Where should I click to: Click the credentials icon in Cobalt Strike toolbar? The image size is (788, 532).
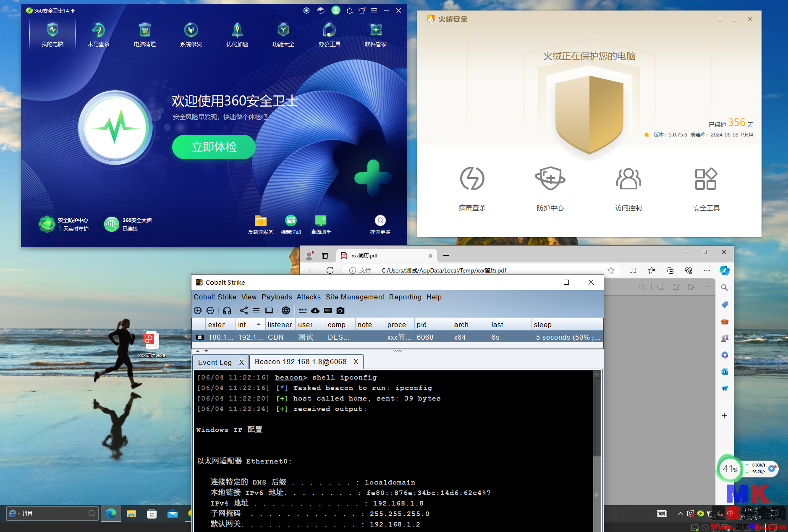coord(303,311)
